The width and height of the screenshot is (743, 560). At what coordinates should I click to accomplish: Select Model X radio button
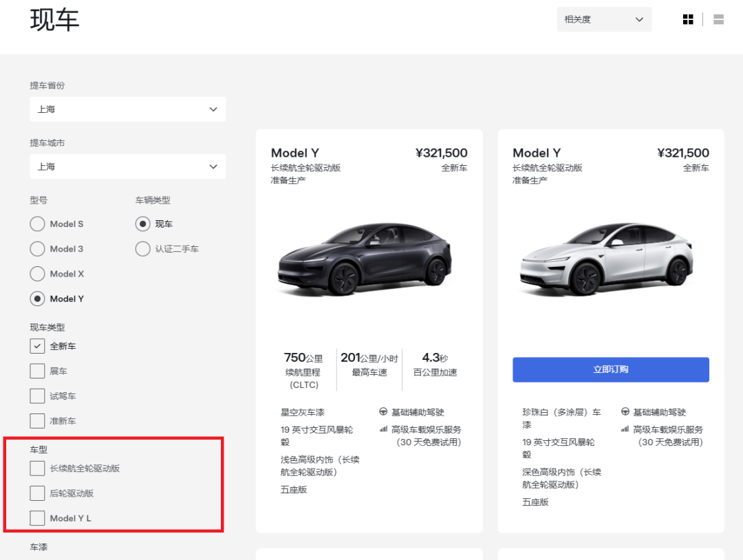pos(37,274)
